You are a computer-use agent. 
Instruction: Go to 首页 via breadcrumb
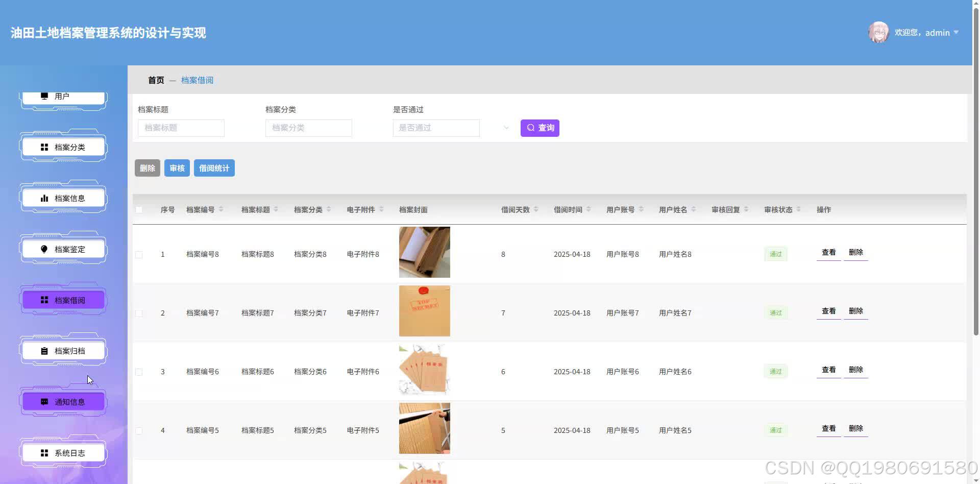coord(156,80)
